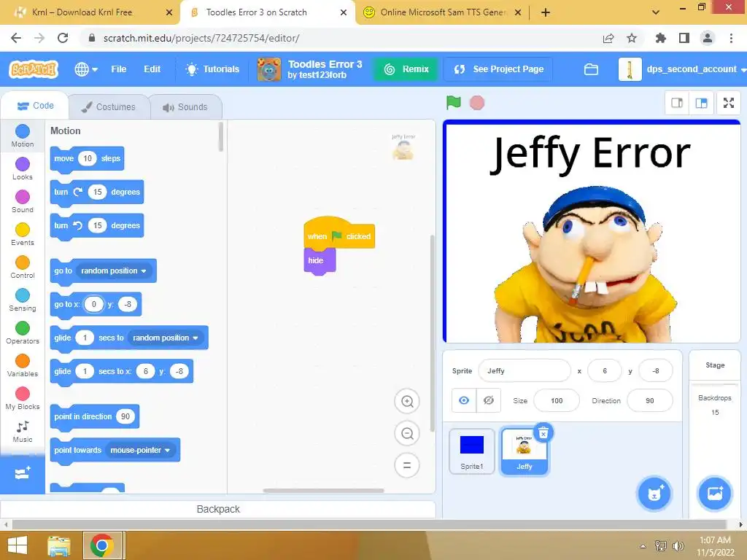Show the sprite using the eye button
747x560 pixels.
tap(463, 400)
